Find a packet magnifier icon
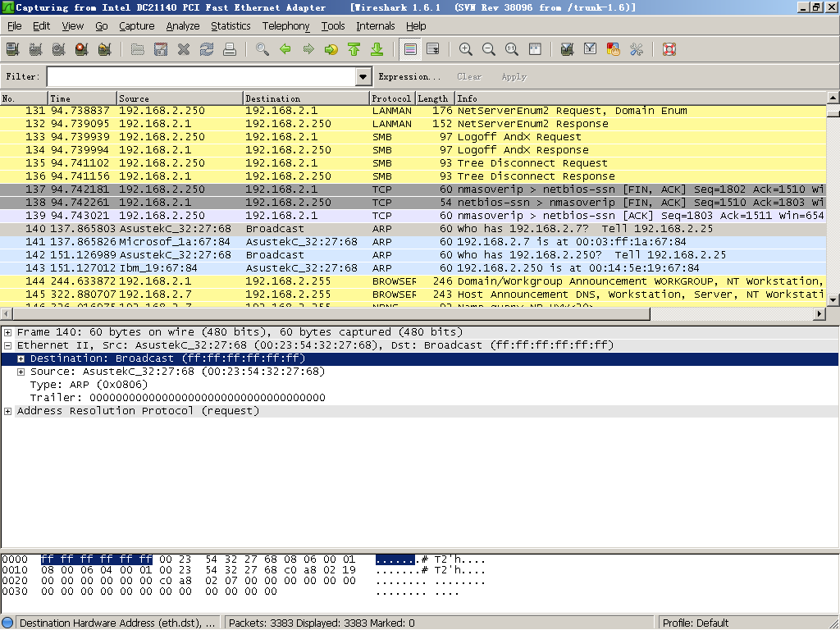This screenshot has height=630, width=840. pyautogui.click(x=262, y=50)
